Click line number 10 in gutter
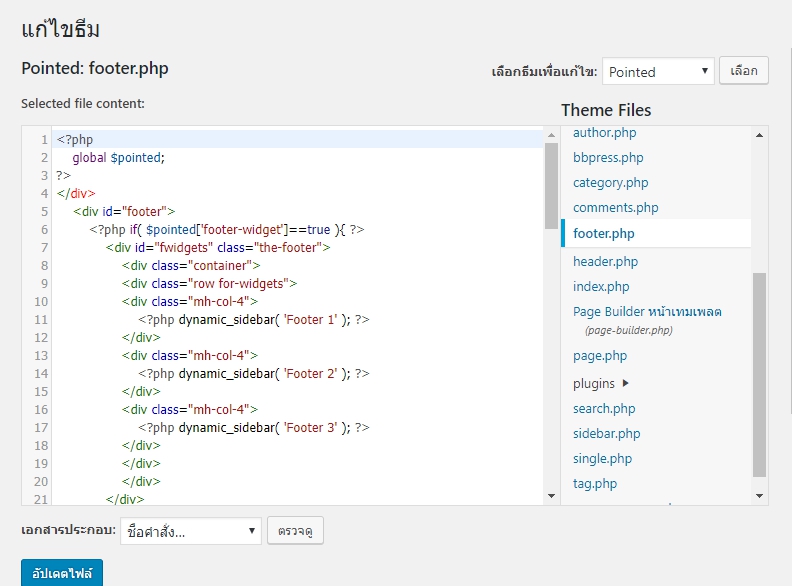 pyautogui.click(x=41, y=302)
